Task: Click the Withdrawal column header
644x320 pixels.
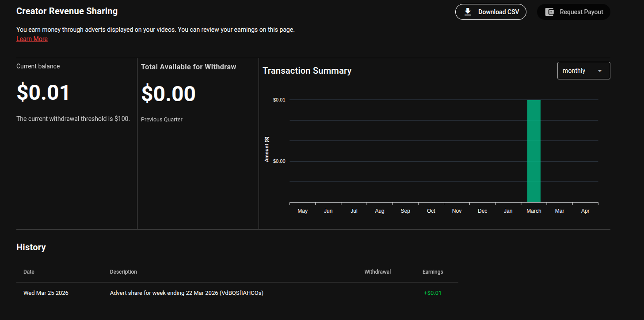Action: (377, 272)
